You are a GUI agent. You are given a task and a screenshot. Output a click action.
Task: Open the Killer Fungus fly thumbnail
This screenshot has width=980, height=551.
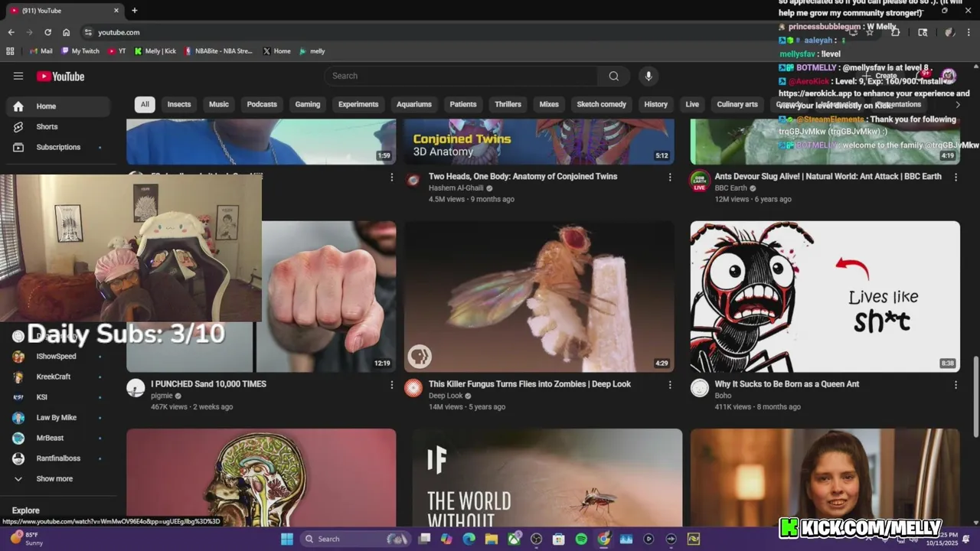coord(539,296)
